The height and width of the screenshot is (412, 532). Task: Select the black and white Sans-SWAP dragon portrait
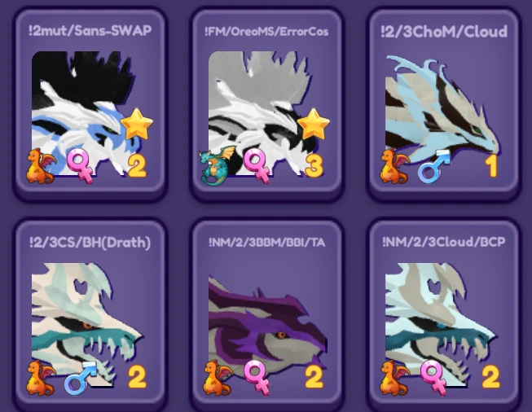[86, 113]
